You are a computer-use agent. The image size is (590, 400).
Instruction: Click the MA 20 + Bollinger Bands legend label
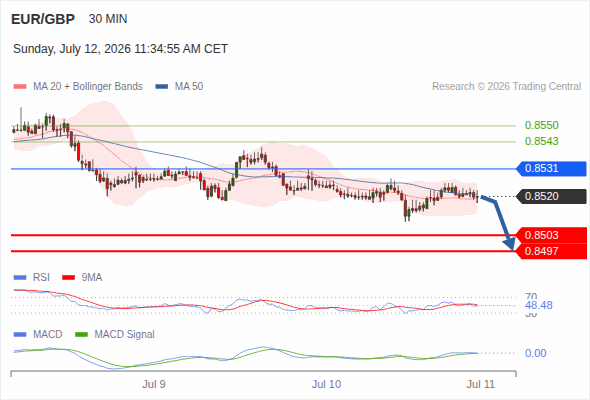[x=88, y=87]
